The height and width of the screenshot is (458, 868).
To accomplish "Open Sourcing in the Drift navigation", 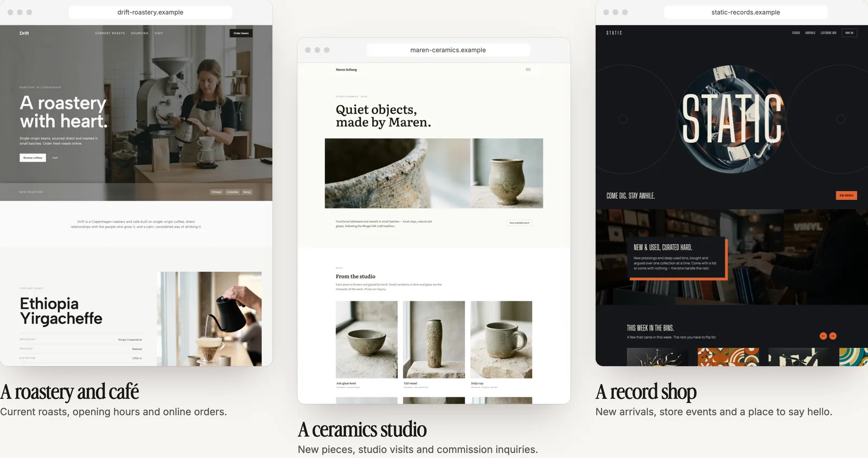I will pyautogui.click(x=139, y=33).
